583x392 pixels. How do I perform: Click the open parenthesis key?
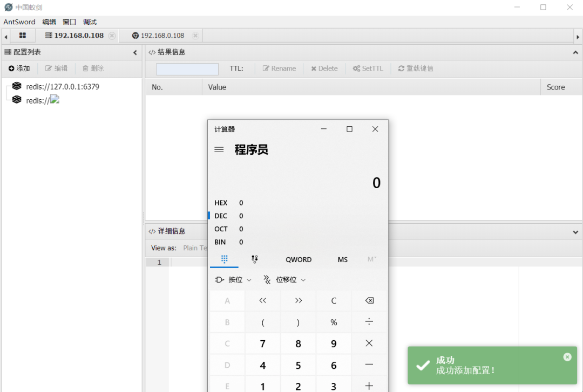coord(262,322)
